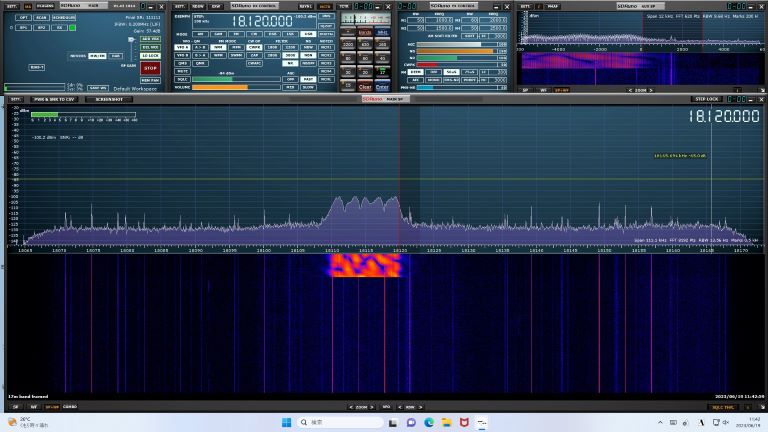Click the ADD VRX button
Image resolution: width=768 pixels, height=432 pixels.
150,39
